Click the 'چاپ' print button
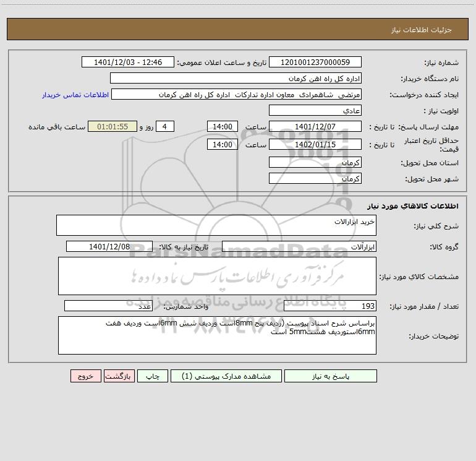This screenshot has height=461, width=476. pos(153,376)
